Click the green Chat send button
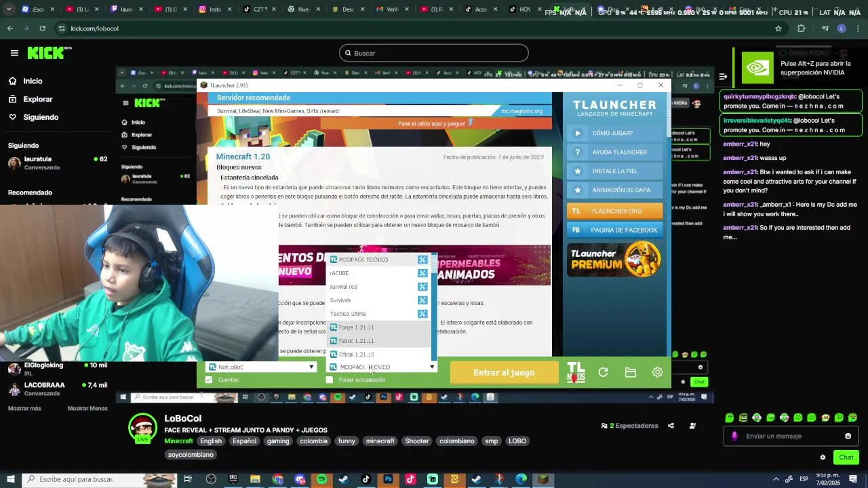868x488 pixels. [x=846, y=457]
